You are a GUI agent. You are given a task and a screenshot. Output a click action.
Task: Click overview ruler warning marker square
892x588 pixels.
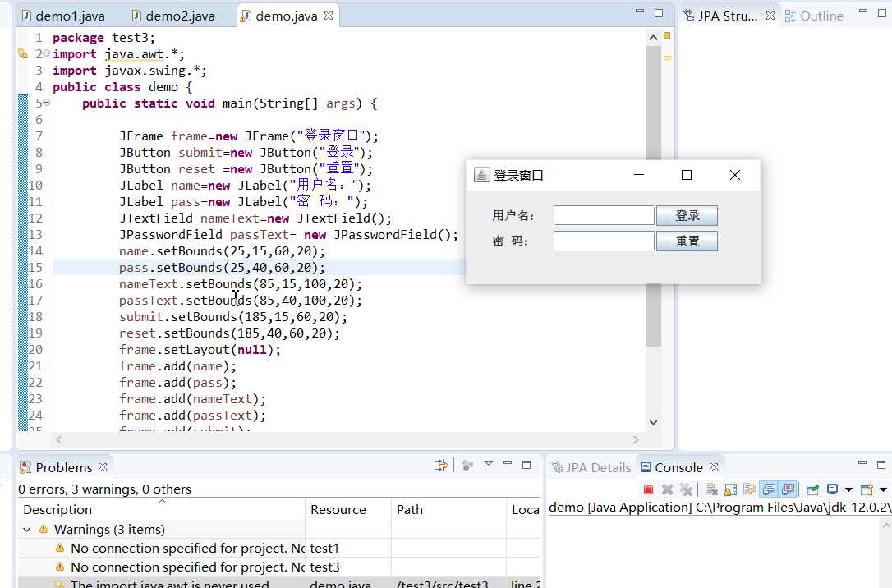point(667,35)
